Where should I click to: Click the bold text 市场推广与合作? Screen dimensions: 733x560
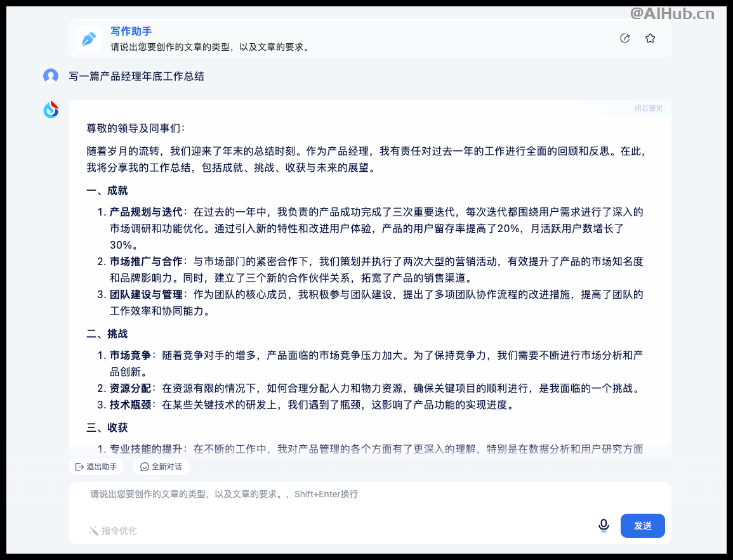click(146, 261)
